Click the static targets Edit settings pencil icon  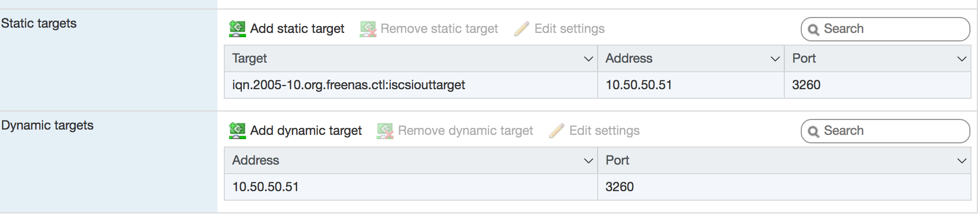[x=522, y=29]
